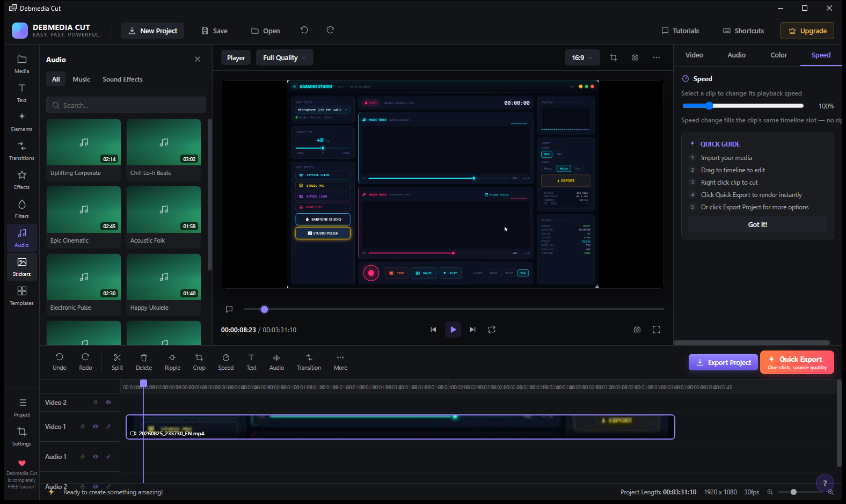The height and width of the screenshot is (504, 846).
Task: Open the Media panel in sidebar
Action: click(x=21, y=64)
